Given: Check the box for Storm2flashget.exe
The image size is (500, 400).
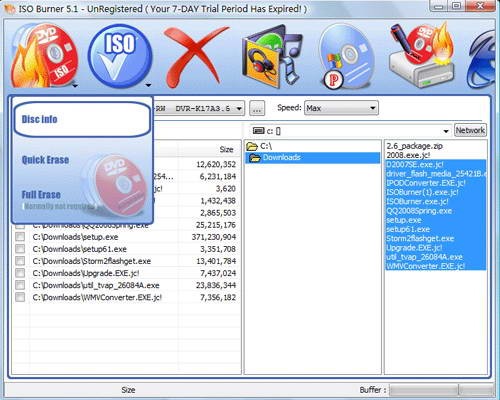Looking at the screenshot, I should tap(20, 261).
